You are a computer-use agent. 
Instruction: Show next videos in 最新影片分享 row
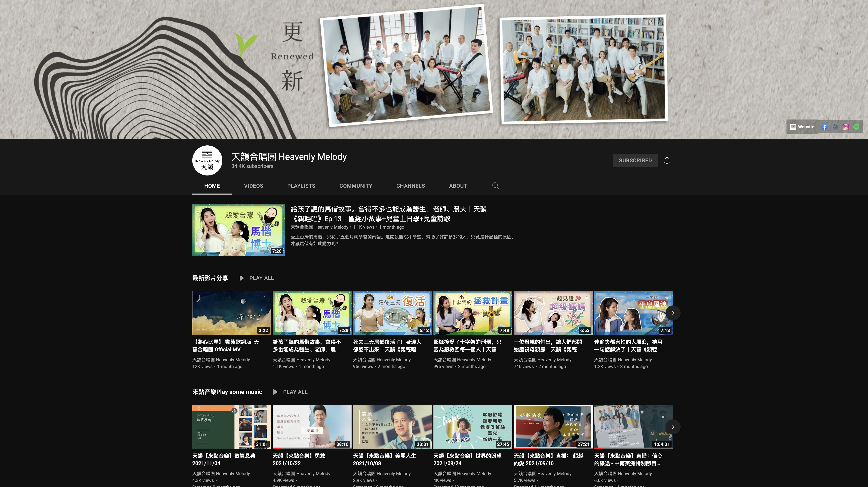673,313
